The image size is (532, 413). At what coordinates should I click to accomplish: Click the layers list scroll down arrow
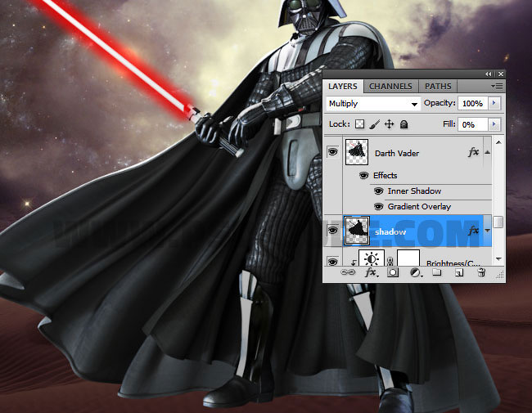point(498,259)
